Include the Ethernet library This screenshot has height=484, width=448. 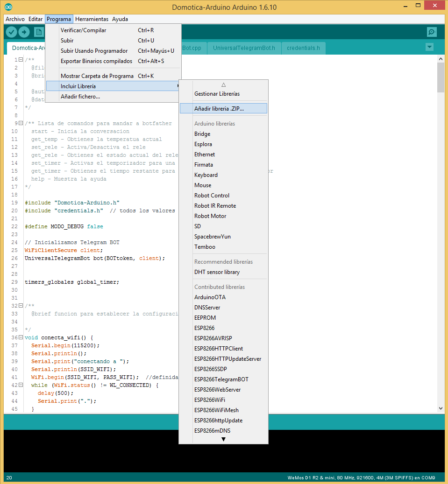(x=223, y=154)
